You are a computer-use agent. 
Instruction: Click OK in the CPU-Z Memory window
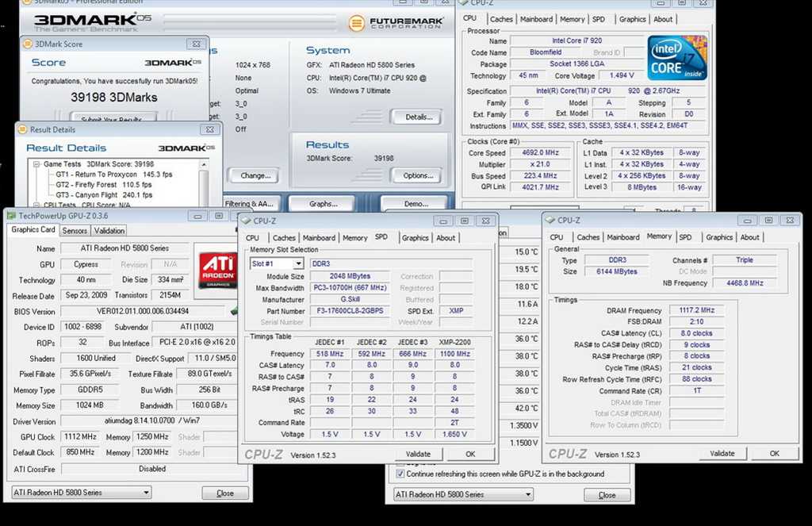tap(774, 454)
